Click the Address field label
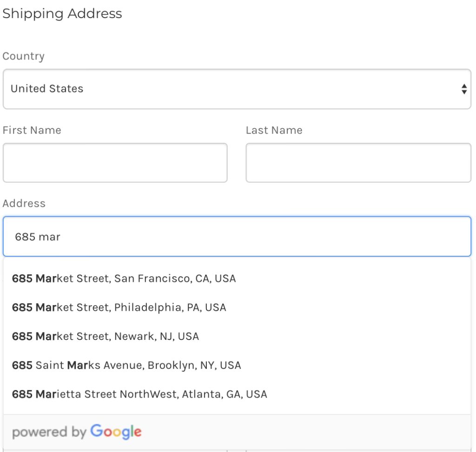 (24, 203)
